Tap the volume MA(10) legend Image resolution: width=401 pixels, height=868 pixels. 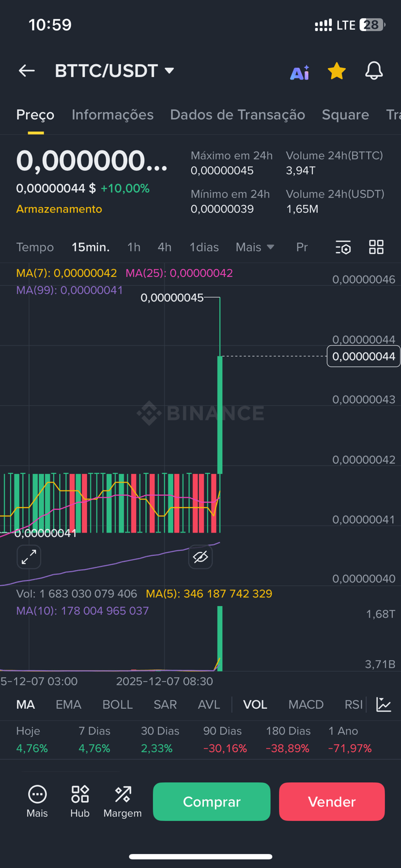[82, 611]
